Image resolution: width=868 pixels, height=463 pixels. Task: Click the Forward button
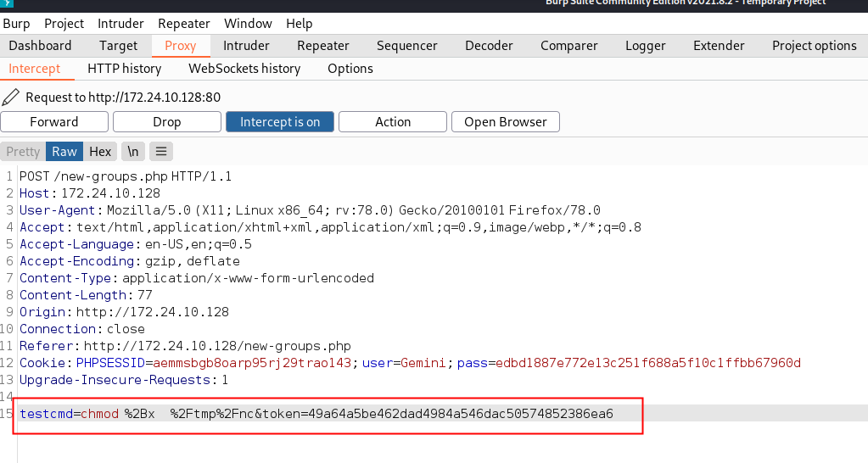(54, 122)
